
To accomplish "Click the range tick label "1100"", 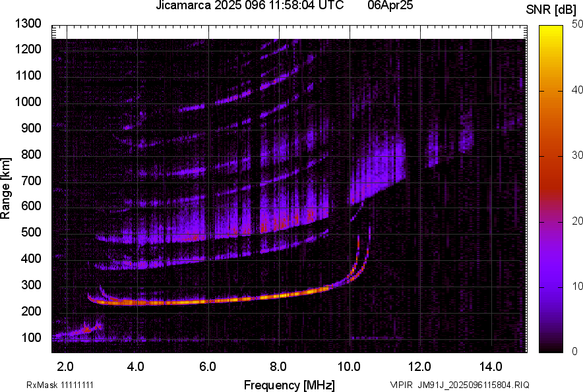I will pos(28,75).
